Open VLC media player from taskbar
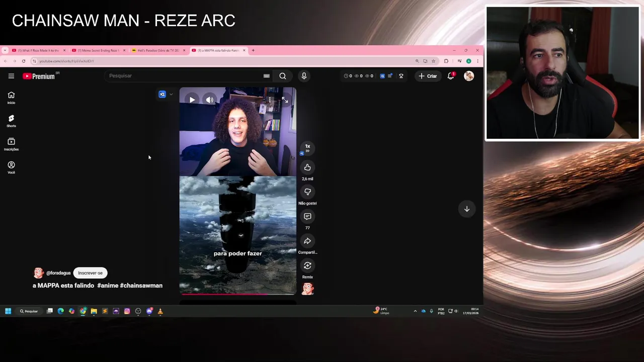644x362 pixels. pos(160,311)
